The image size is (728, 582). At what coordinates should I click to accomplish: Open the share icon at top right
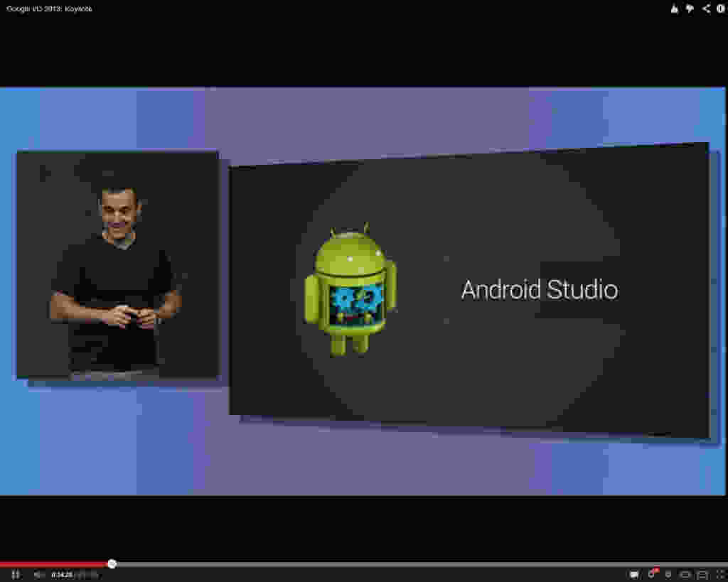pyautogui.click(x=706, y=9)
